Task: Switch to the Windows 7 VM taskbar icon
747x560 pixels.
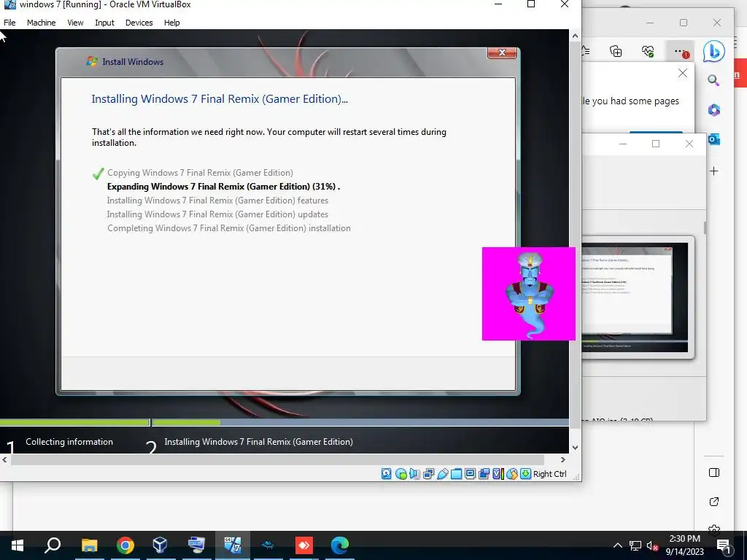Action: click(233, 545)
